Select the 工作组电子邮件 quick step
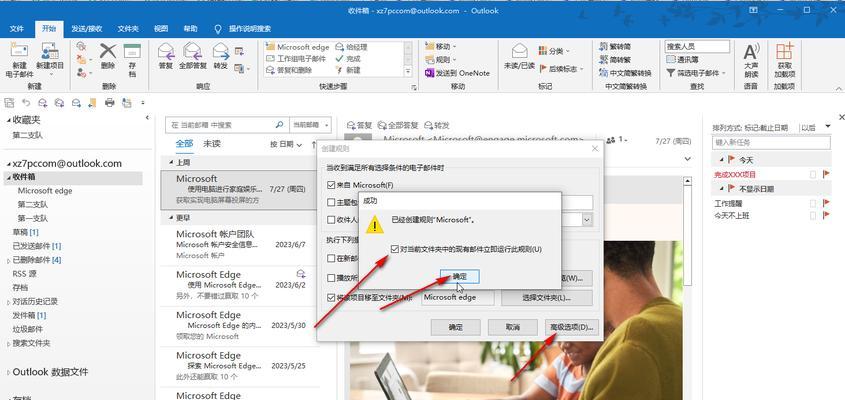The width and height of the screenshot is (845, 400). click(296, 58)
